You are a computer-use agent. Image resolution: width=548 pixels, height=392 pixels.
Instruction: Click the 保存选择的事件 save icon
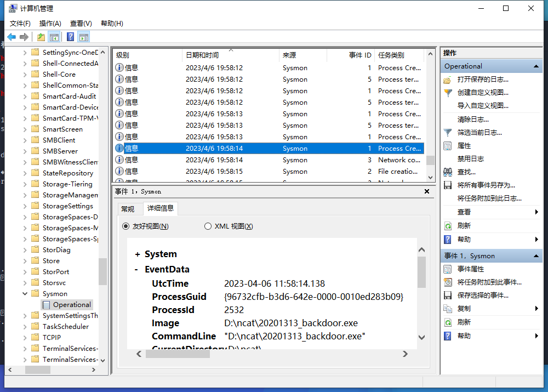point(448,296)
